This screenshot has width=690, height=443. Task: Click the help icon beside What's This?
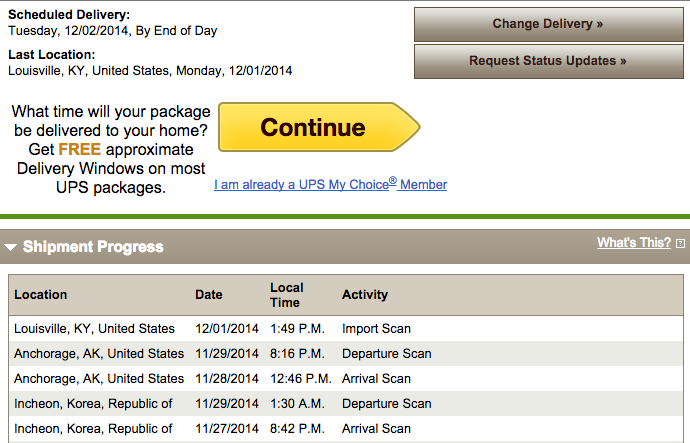[x=681, y=243]
